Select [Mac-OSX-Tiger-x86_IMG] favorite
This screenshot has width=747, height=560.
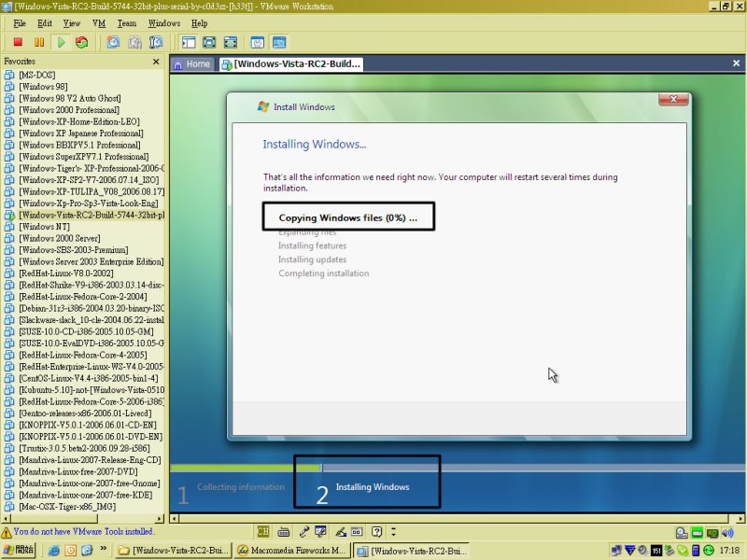pyautogui.click(x=66, y=506)
